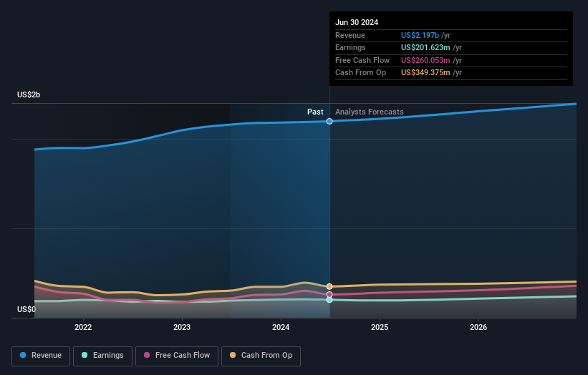This screenshot has width=588, height=375.
Task: Click the US$2.197b revenue value
Action: tap(420, 35)
